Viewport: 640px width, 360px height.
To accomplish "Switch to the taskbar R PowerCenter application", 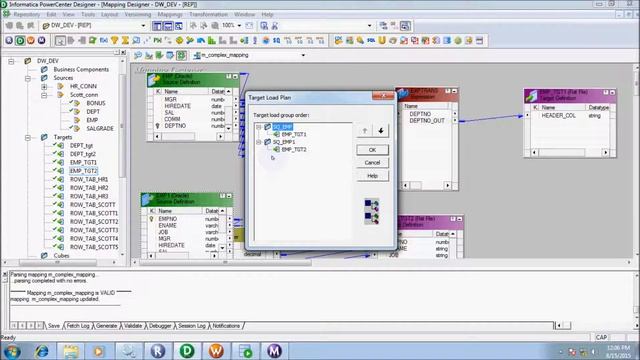I will pos(158,351).
